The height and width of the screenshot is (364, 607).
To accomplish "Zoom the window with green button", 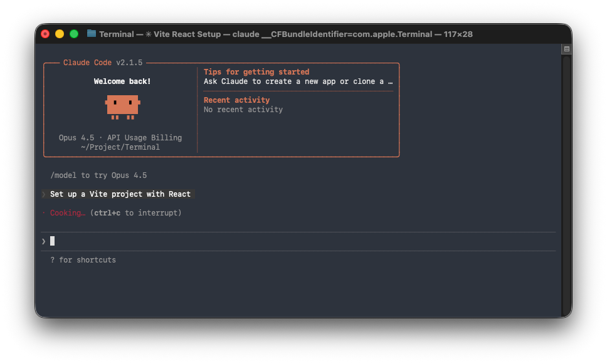I will [x=74, y=34].
